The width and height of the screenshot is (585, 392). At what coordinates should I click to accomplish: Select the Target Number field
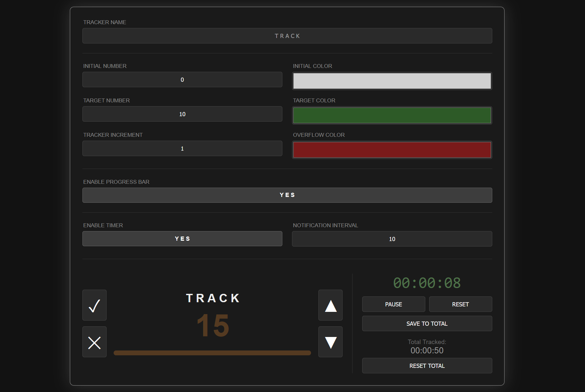[182, 114]
